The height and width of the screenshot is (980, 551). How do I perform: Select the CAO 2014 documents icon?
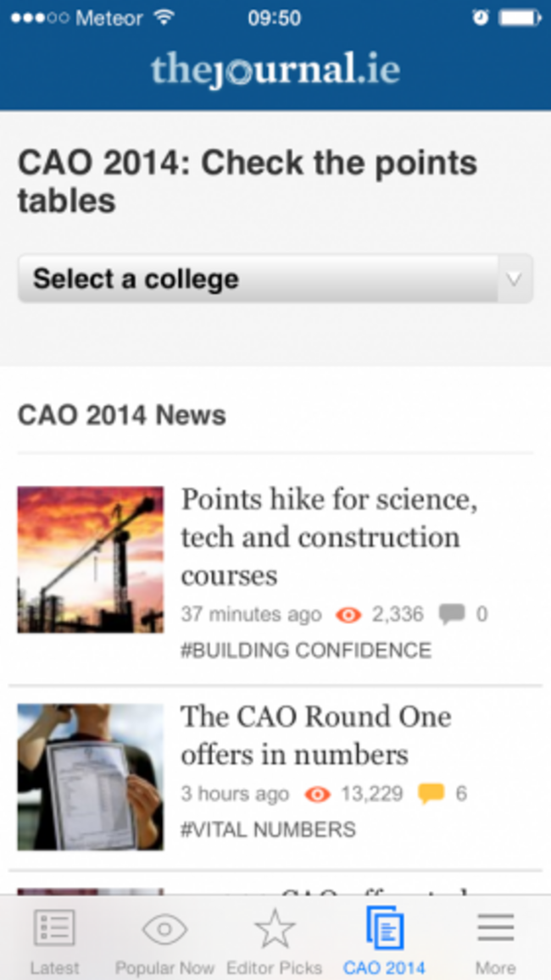pos(384,929)
